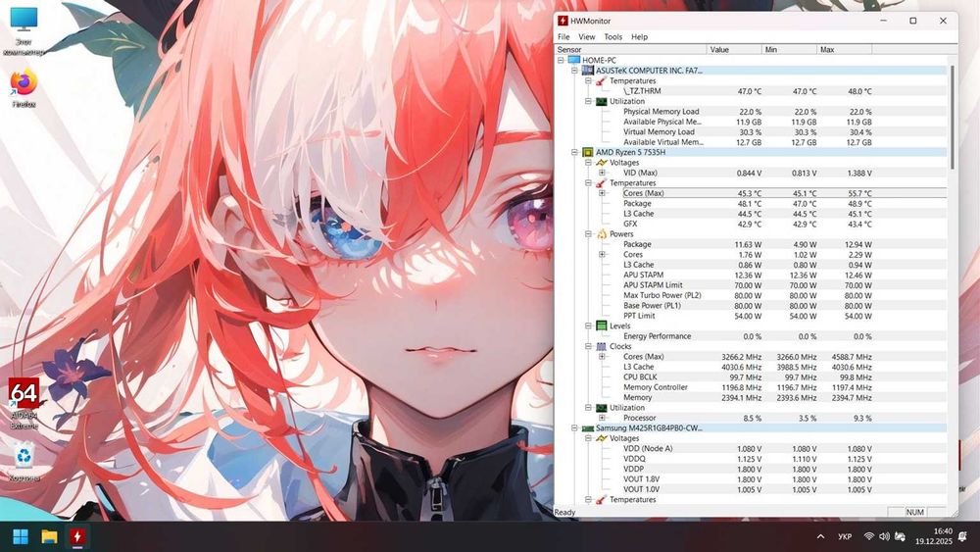Show hidden tray icons chevron
This screenshot has width=980, height=552.
(820, 536)
